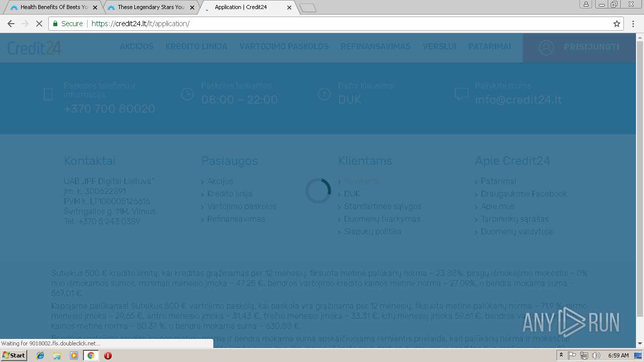
Task: Click the scrollbar down arrow
Action: [x=640, y=343]
